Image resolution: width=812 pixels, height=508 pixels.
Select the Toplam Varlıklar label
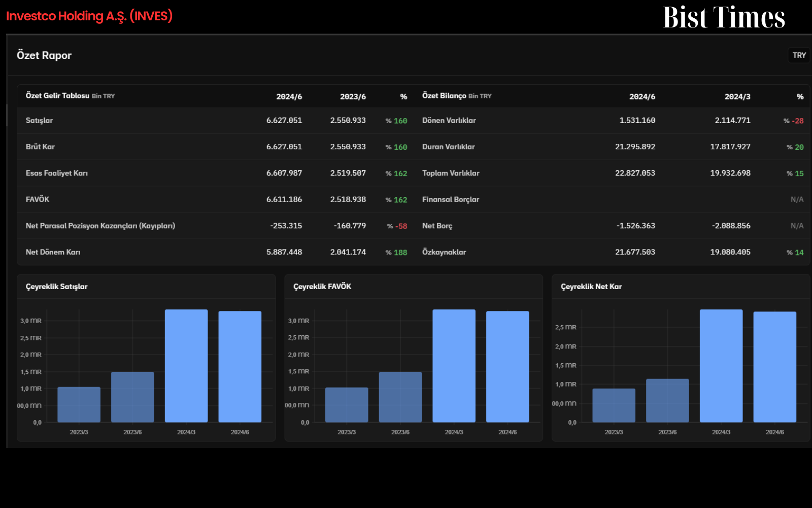coord(451,173)
